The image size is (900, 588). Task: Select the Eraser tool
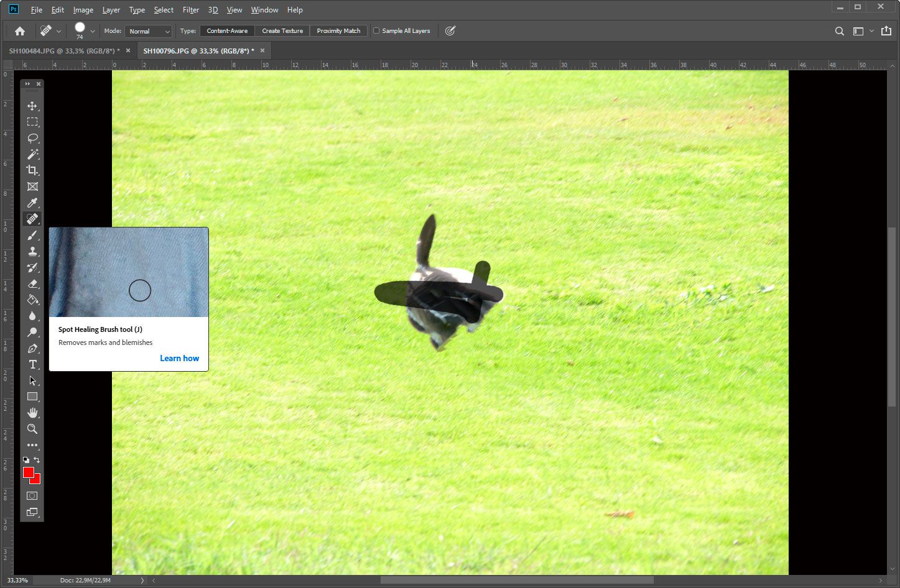tap(32, 283)
